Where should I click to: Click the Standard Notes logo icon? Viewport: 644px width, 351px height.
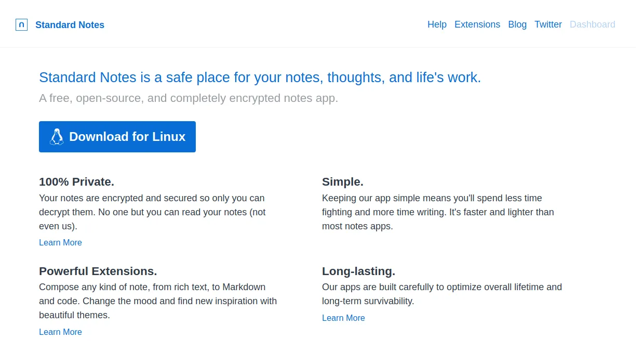pyautogui.click(x=21, y=24)
